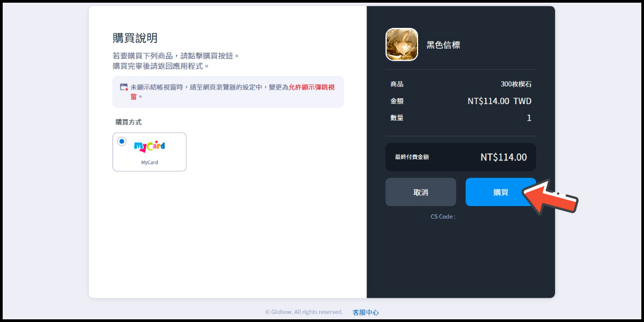644x322 pixels.
Task: Select the MyCard radio button
Action: pos(122,142)
